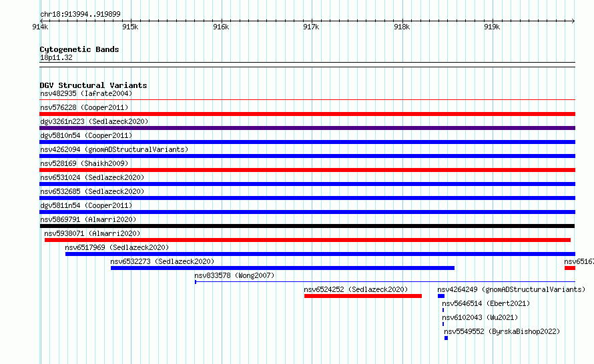
Task: Click the thin nsv833578 blue line
Action: click(x=385, y=281)
